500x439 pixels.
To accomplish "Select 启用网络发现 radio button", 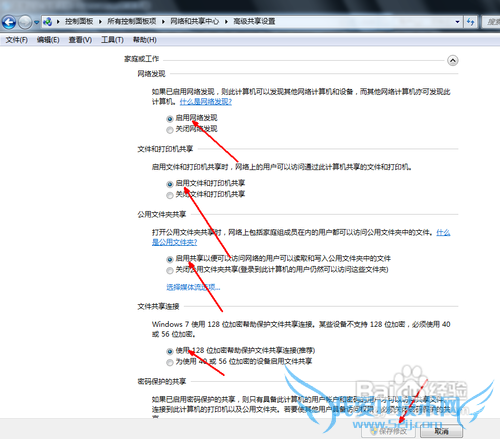I will (x=170, y=118).
